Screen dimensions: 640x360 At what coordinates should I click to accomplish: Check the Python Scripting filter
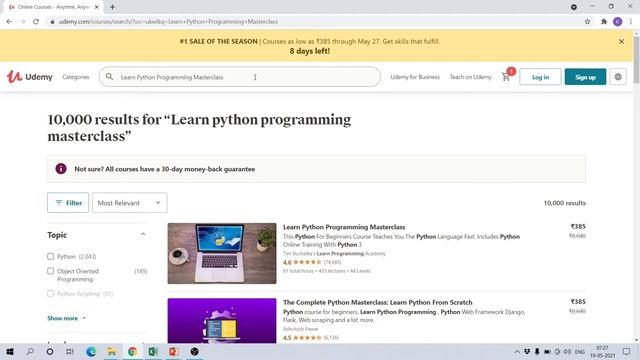click(51, 293)
